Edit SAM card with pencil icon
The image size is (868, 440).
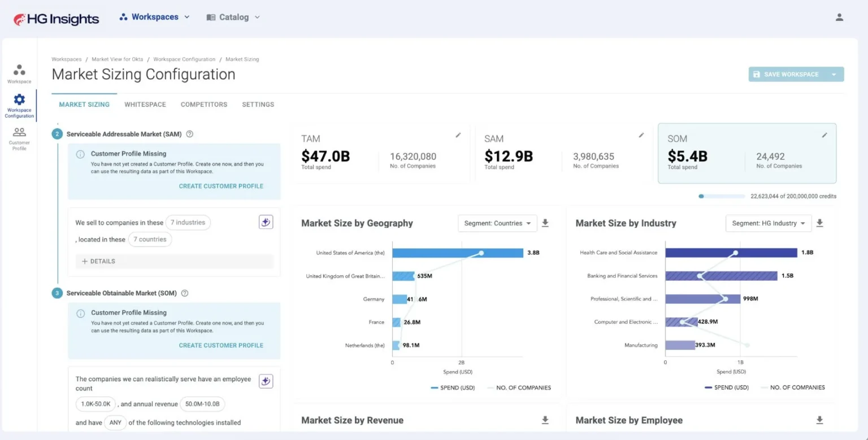tap(641, 135)
